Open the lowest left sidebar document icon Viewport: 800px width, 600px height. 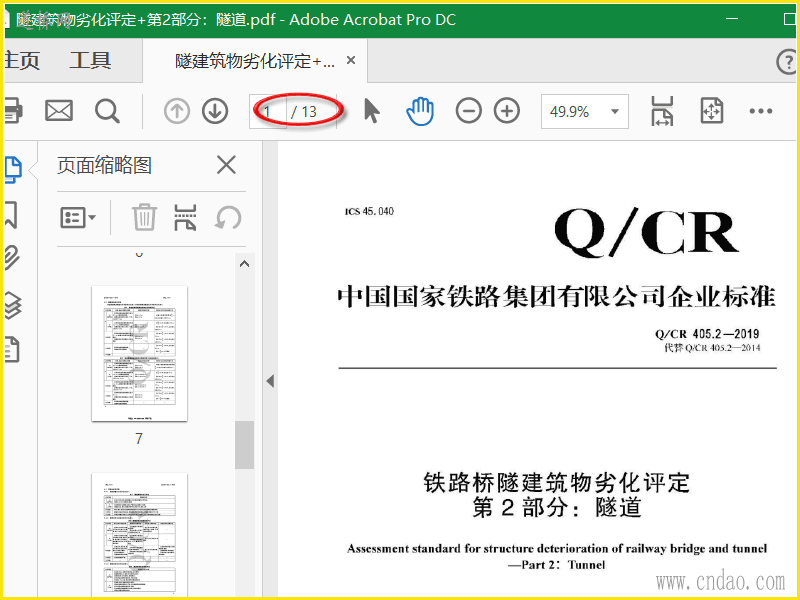point(12,349)
